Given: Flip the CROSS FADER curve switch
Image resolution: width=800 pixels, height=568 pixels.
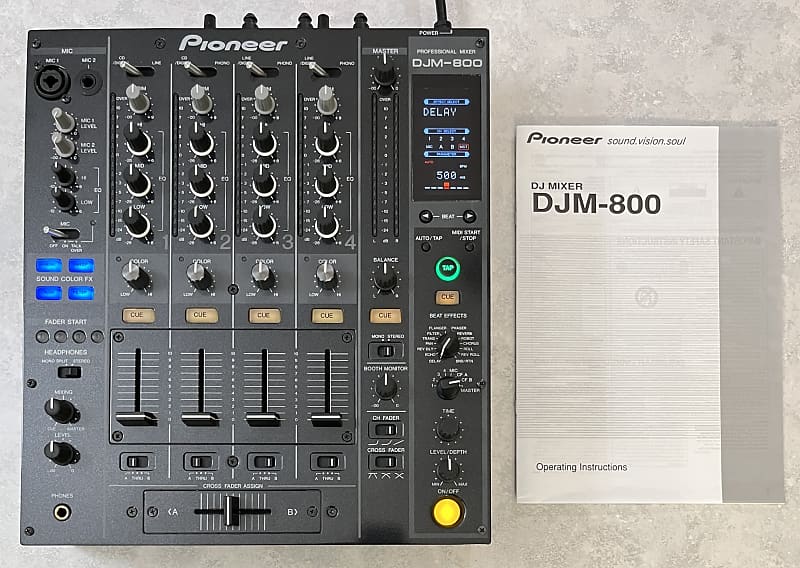Looking at the screenshot, I should click(386, 462).
